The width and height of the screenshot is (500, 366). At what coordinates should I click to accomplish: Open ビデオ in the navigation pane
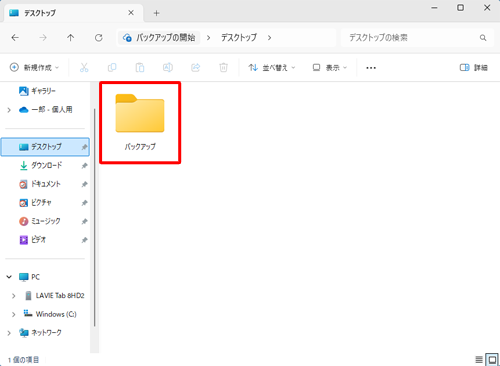pos(33,240)
